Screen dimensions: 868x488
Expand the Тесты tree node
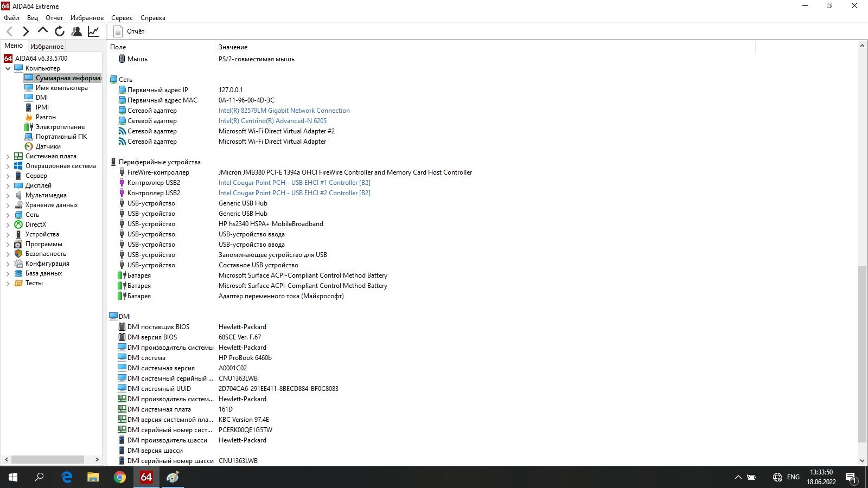[x=8, y=283]
